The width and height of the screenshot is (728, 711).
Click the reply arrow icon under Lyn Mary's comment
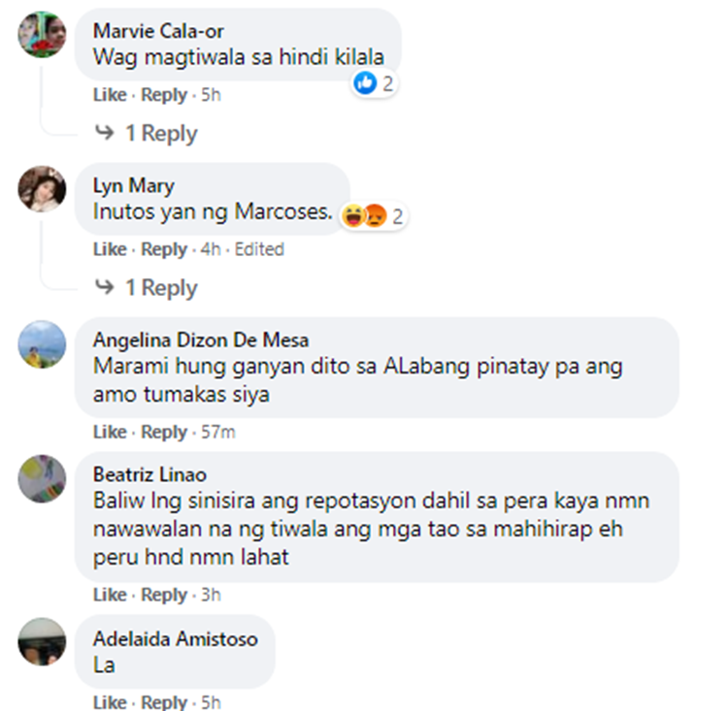coord(105,287)
